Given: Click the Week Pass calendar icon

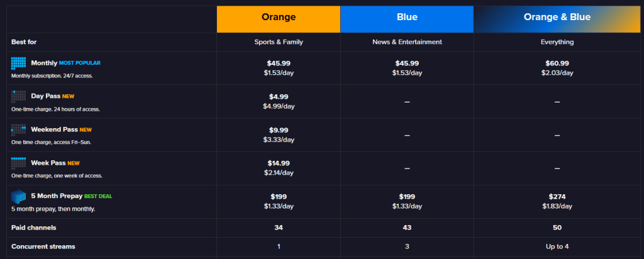Looking at the screenshot, I should coord(18,163).
